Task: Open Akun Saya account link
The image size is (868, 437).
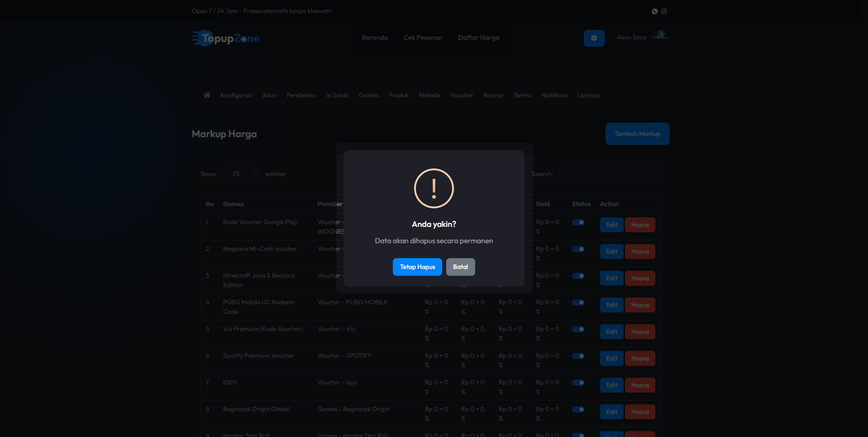Action: 632,37
